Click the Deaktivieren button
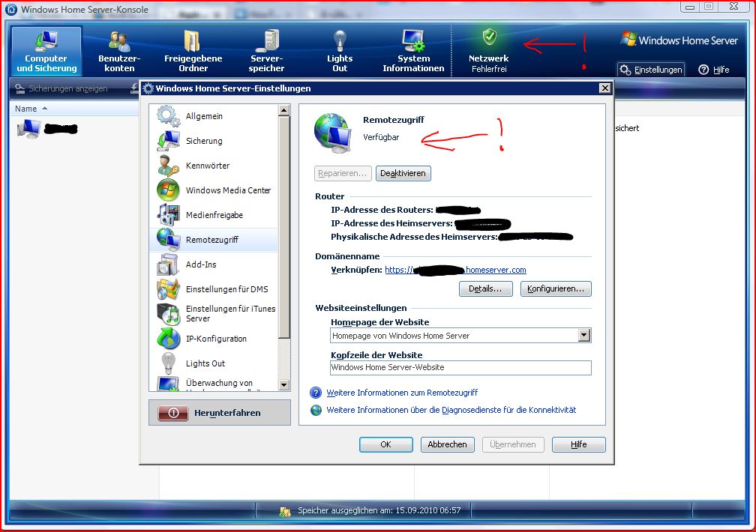The image size is (756, 532). 403,174
